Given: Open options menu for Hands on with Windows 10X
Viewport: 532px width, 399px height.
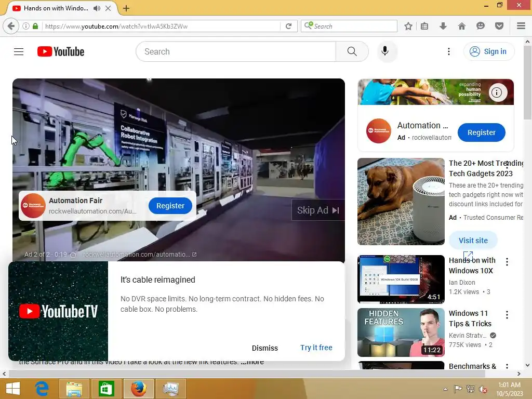Looking at the screenshot, I should click(x=507, y=262).
